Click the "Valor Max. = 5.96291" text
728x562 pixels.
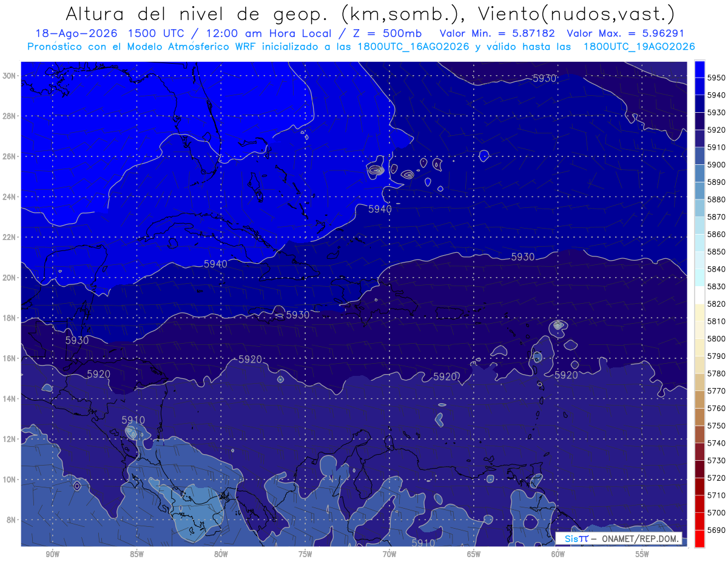coord(624,34)
